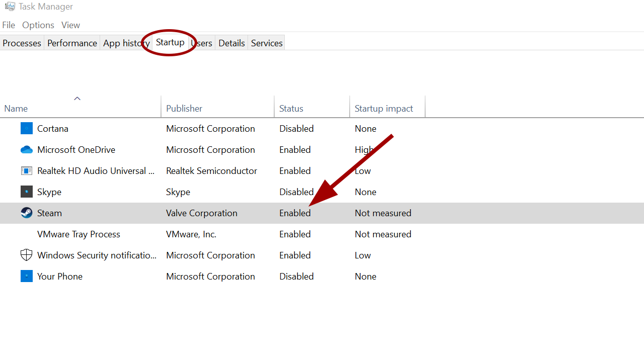
Task: Open the Options menu
Action: coord(38,25)
